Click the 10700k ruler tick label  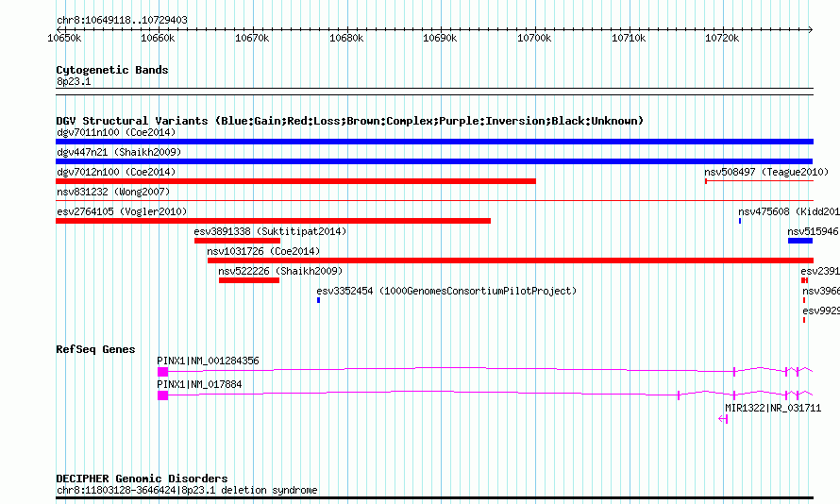coord(534,38)
